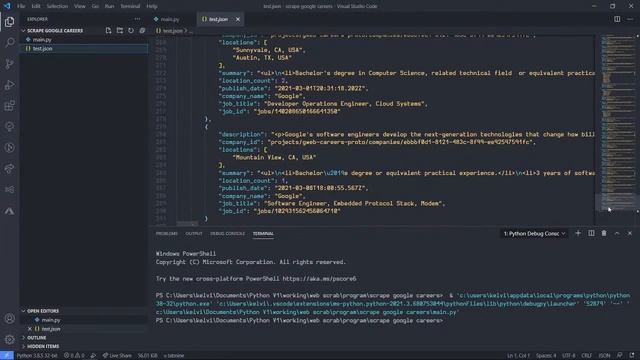
Task: Open the remote window indicator in status bar
Action: 7,356
